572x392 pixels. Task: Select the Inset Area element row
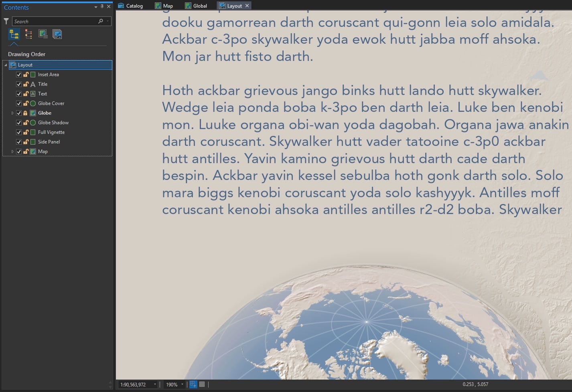coord(48,75)
